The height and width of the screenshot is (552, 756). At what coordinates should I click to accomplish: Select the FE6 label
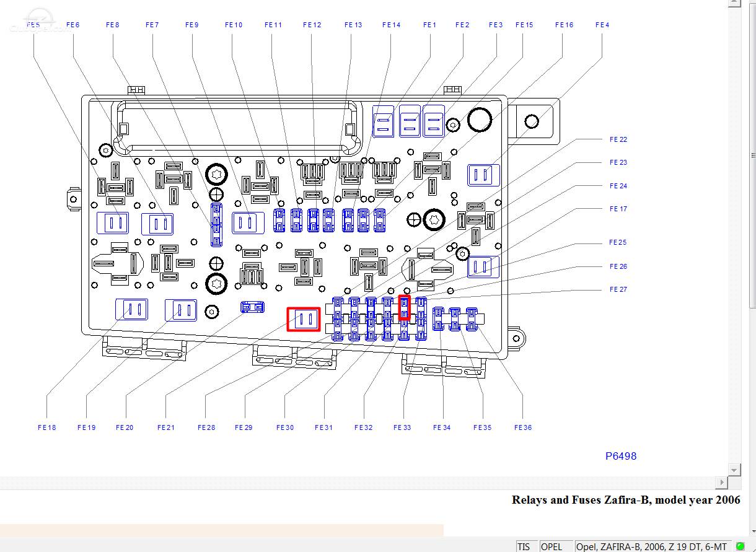coord(73,25)
